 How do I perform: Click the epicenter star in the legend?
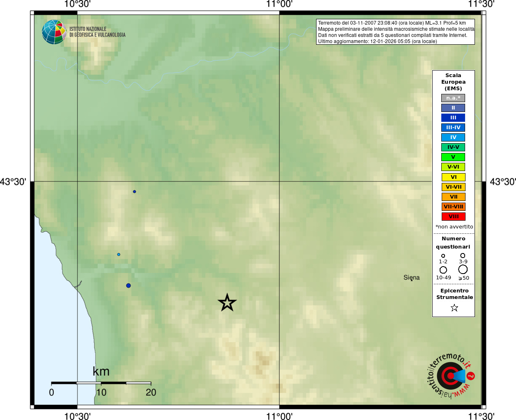click(x=454, y=308)
